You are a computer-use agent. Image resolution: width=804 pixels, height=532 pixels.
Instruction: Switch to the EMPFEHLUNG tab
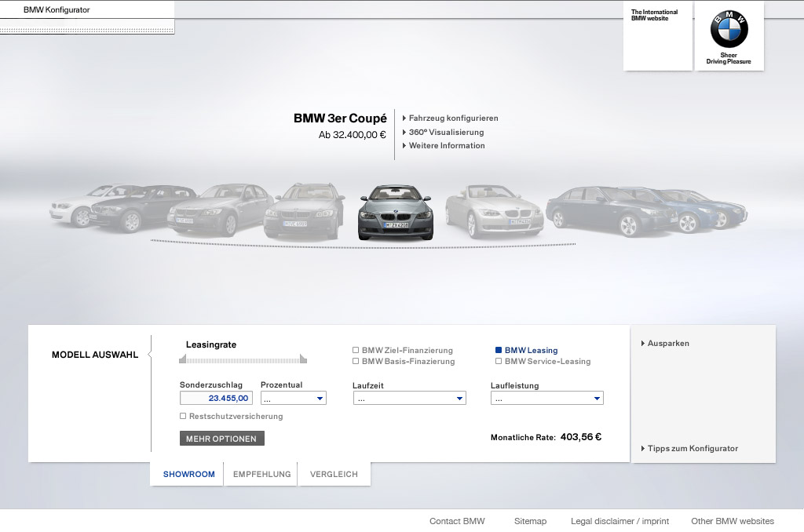click(x=261, y=474)
